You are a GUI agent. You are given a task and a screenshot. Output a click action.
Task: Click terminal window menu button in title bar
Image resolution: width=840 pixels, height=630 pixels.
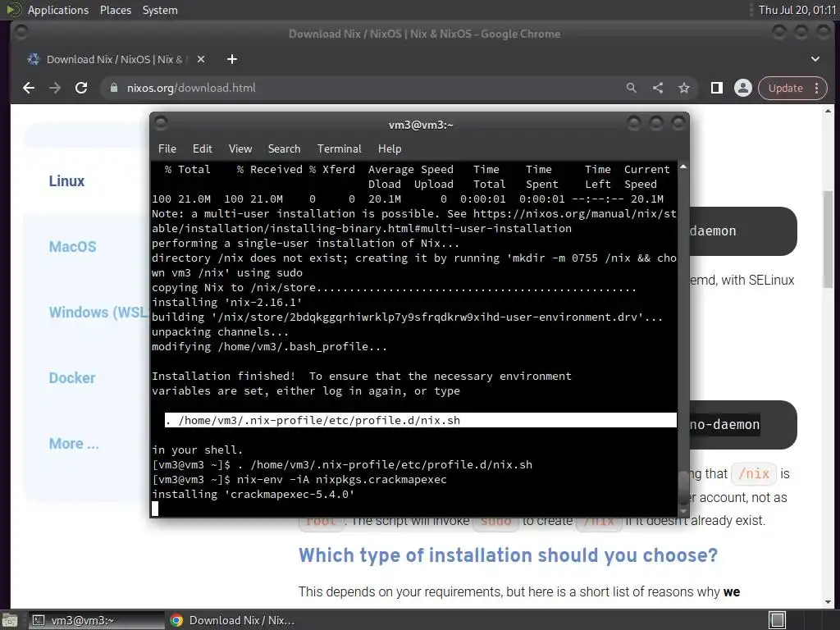[161, 124]
